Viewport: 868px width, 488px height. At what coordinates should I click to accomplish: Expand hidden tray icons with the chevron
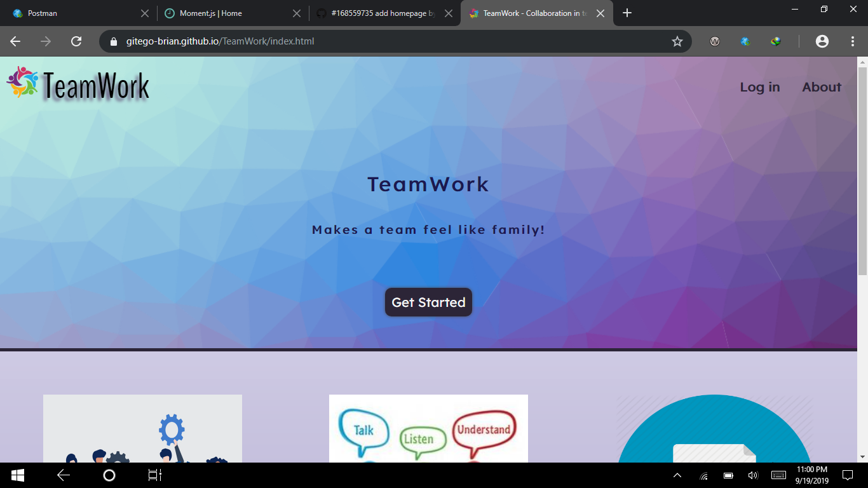[677, 475]
